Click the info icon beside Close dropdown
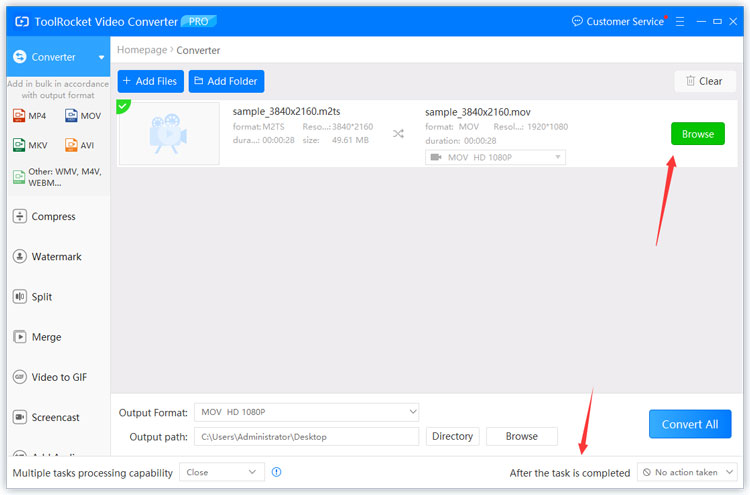 276,472
